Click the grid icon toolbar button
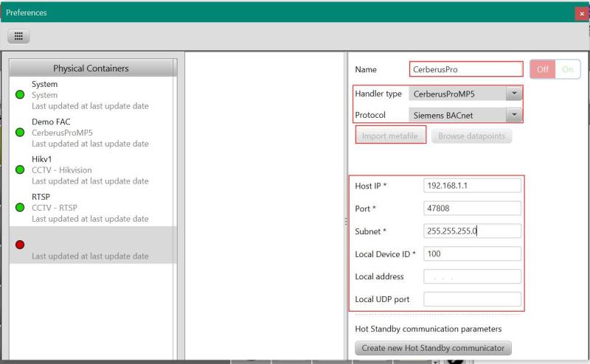 pos(18,36)
